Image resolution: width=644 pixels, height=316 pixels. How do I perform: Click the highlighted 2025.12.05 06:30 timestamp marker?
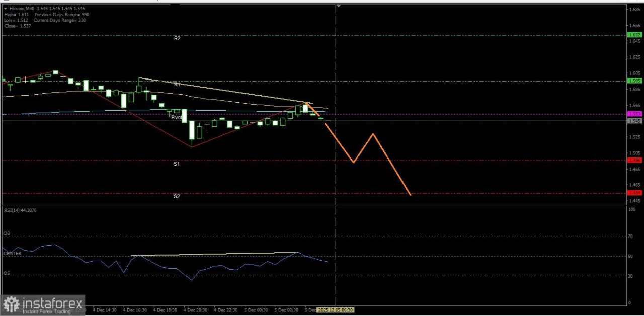click(x=336, y=310)
